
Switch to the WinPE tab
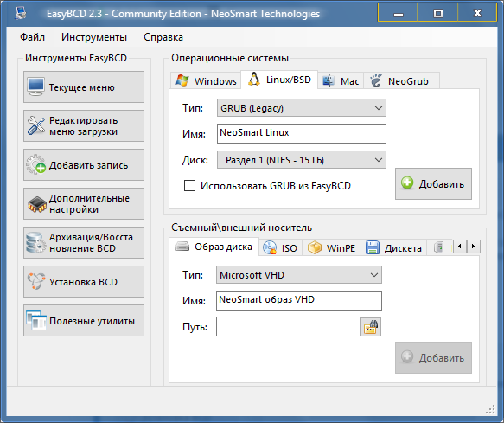click(x=331, y=248)
